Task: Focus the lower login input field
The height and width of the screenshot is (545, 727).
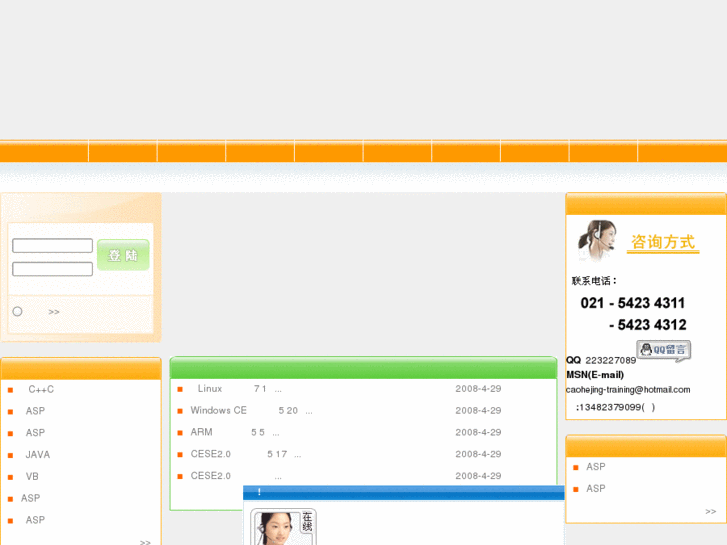Action: pos(52,269)
